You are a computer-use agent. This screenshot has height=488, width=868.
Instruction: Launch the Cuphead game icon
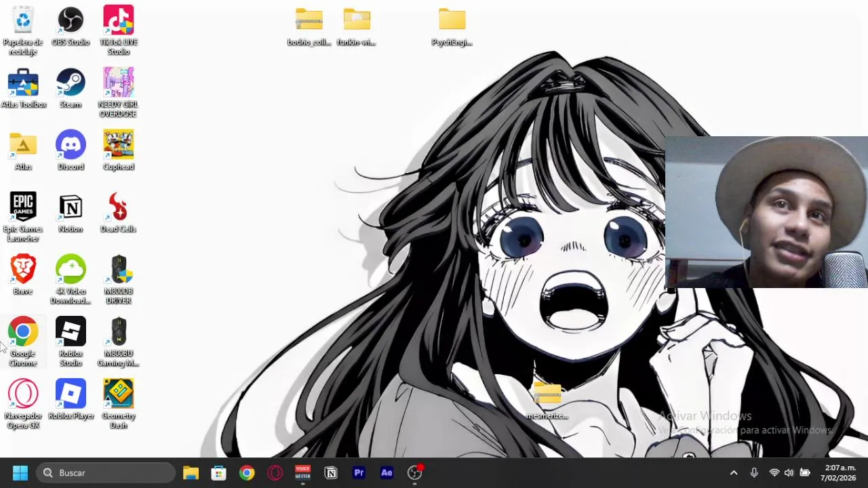click(119, 151)
